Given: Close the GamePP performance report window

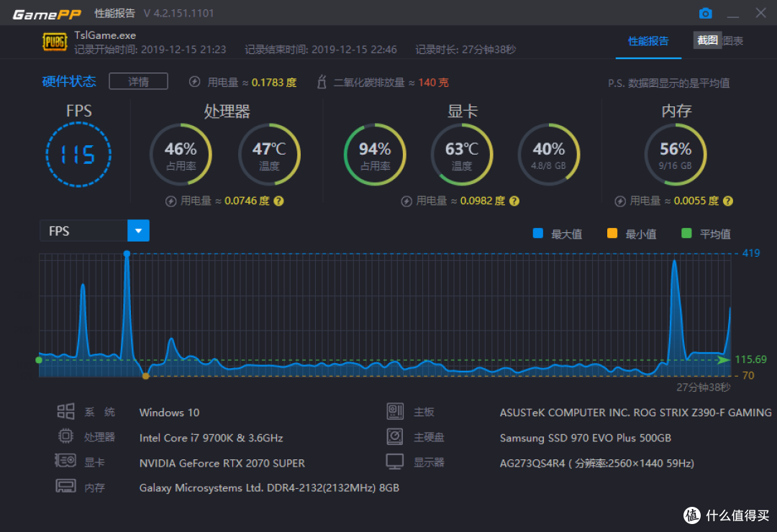Looking at the screenshot, I should pyautogui.click(x=760, y=13).
